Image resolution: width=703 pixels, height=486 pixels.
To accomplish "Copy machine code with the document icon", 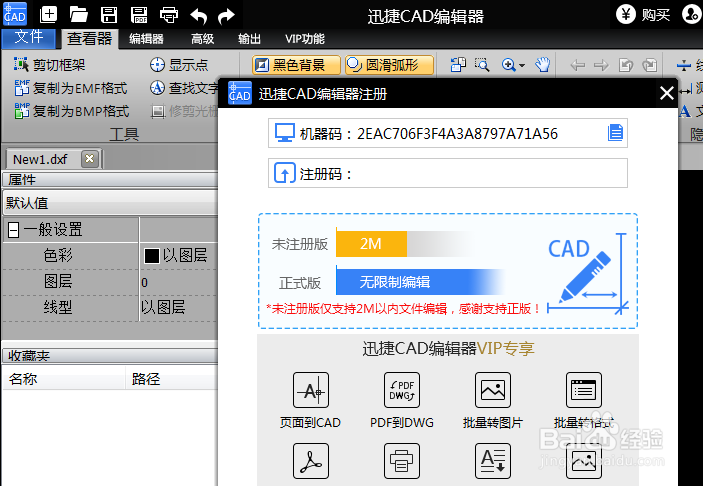I will click(x=615, y=133).
